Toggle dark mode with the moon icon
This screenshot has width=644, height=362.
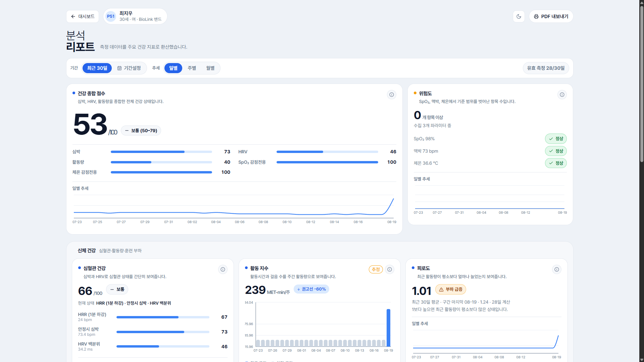click(x=518, y=16)
